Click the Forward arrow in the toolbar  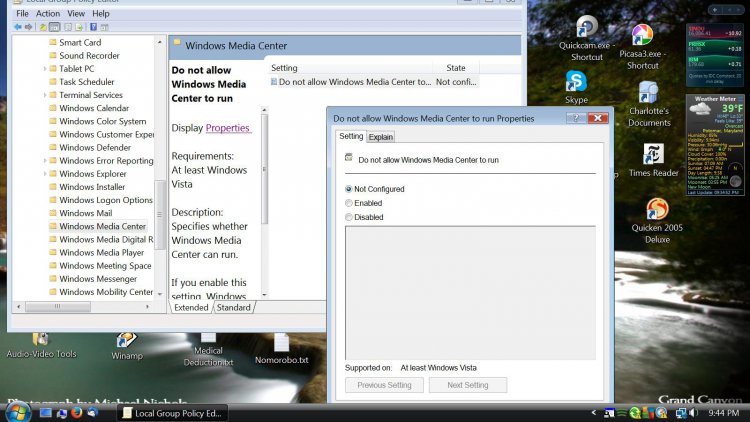pos(29,27)
